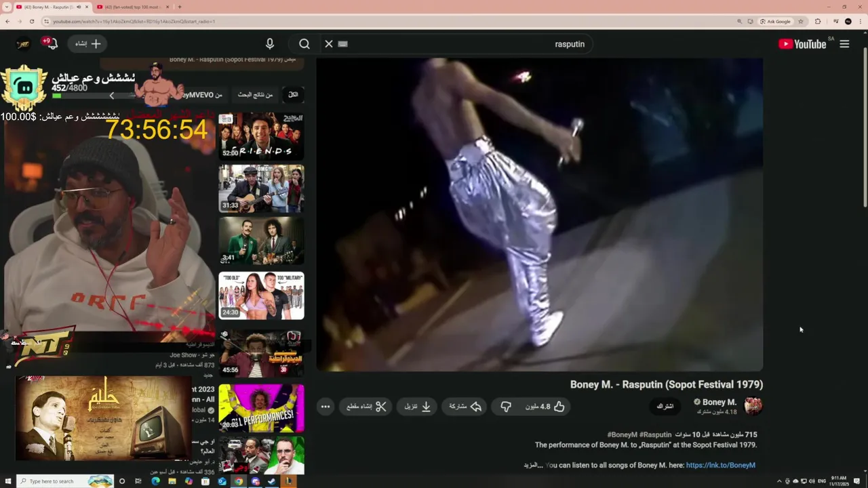Screen dimensions: 868x488
Task: Subscribe with the اشتراك button
Action: [665, 407]
